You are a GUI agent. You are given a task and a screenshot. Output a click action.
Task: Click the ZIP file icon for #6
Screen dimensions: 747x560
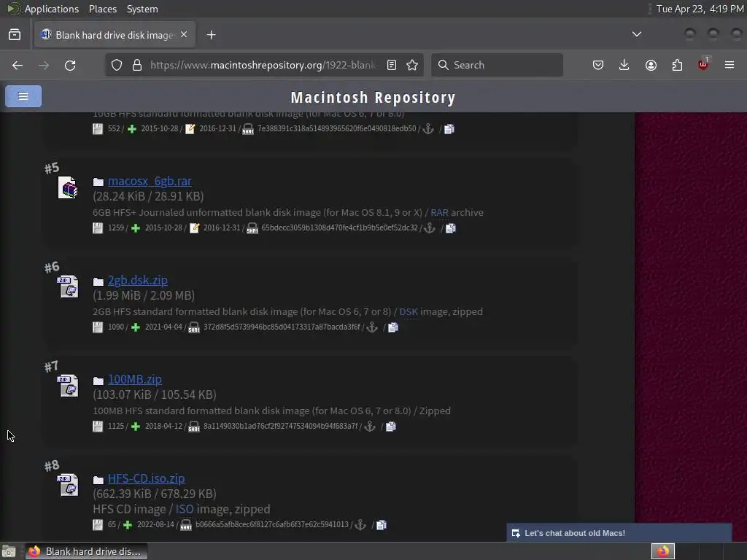point(69,286)
